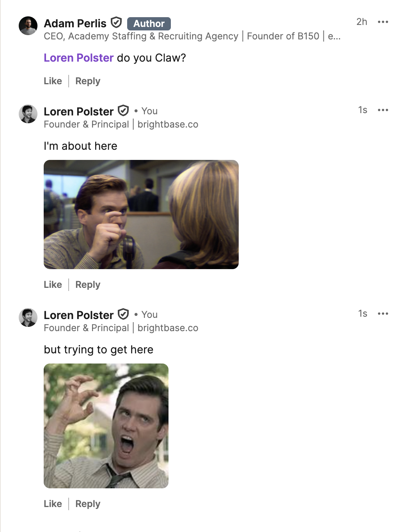Like the "but trying to get here" comment

click(53, 504)
